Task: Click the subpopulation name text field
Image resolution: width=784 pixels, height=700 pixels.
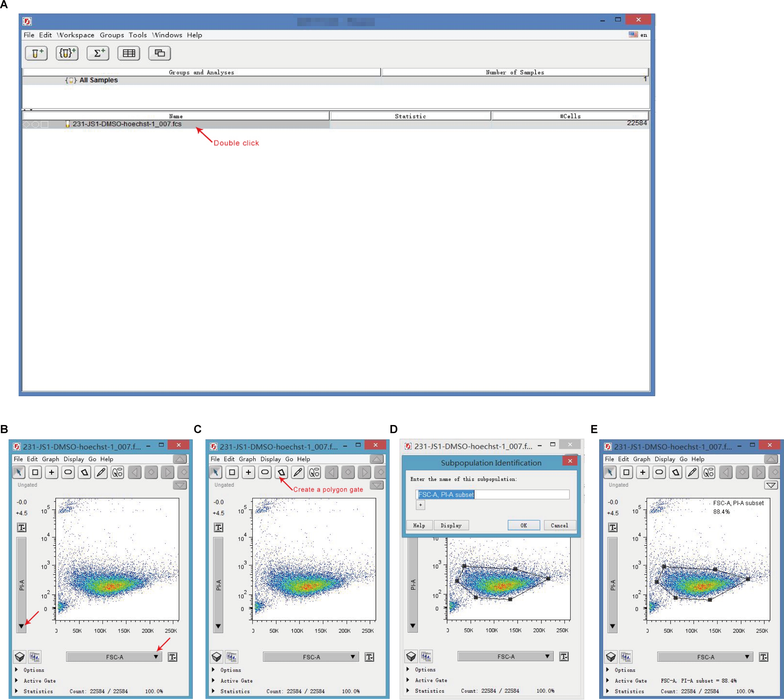Action: (492, 494)
